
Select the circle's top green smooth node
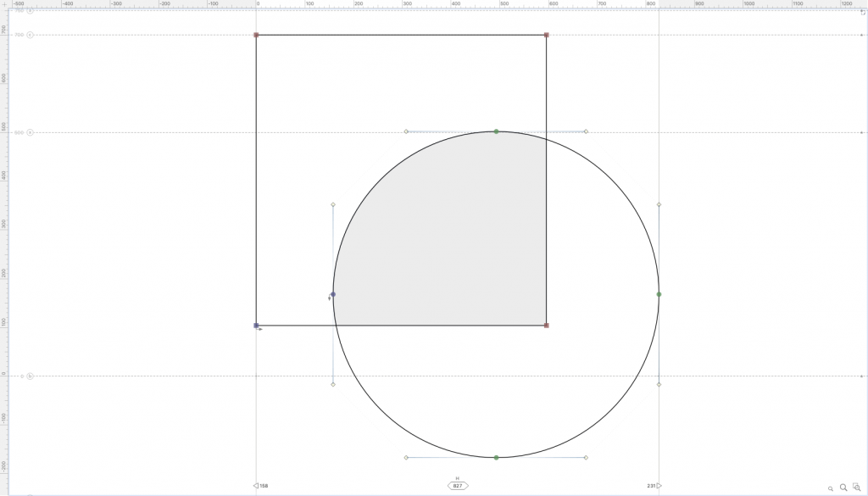point(496,131)
